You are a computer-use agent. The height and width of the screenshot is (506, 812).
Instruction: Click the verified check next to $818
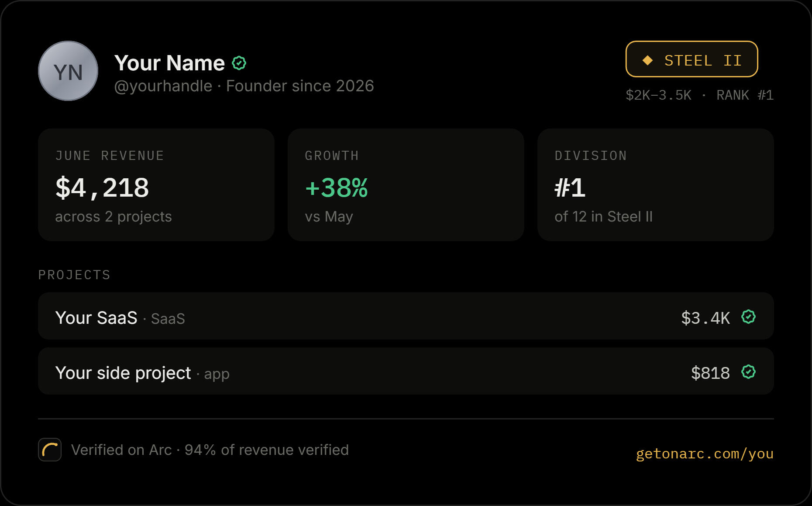[748, 372]
